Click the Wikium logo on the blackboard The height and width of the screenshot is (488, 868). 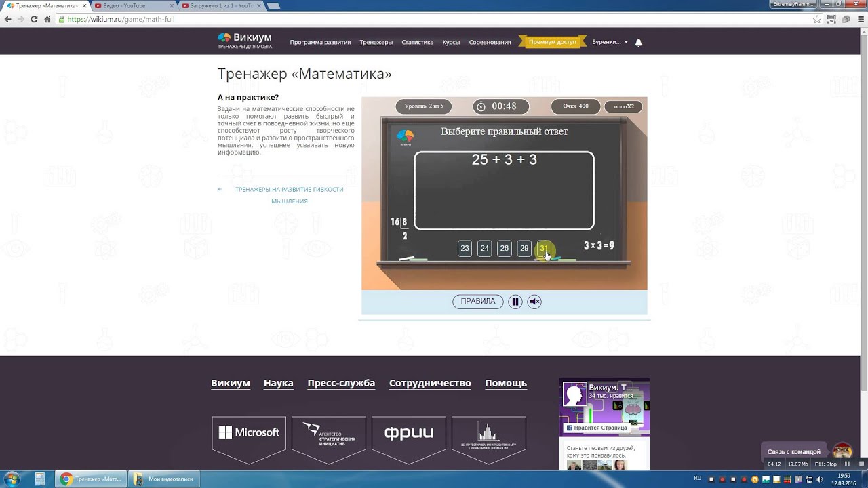pos(406,137)
